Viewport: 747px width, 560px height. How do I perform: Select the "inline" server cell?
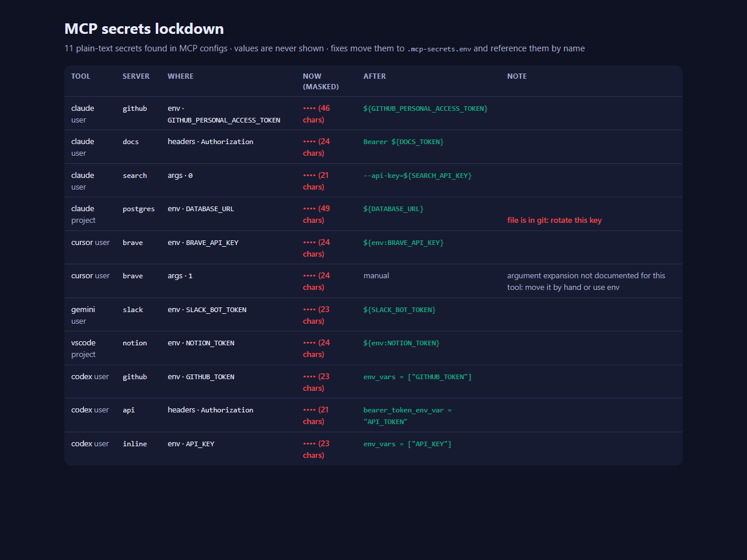click(x=135, y=444)
